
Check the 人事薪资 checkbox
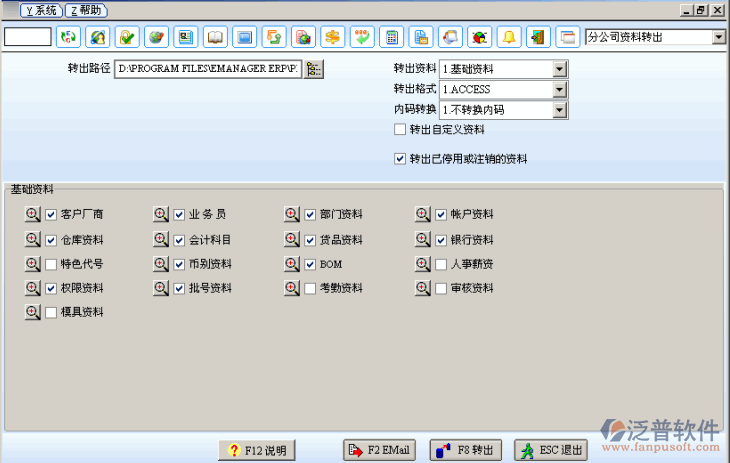(x=441, y=265)
